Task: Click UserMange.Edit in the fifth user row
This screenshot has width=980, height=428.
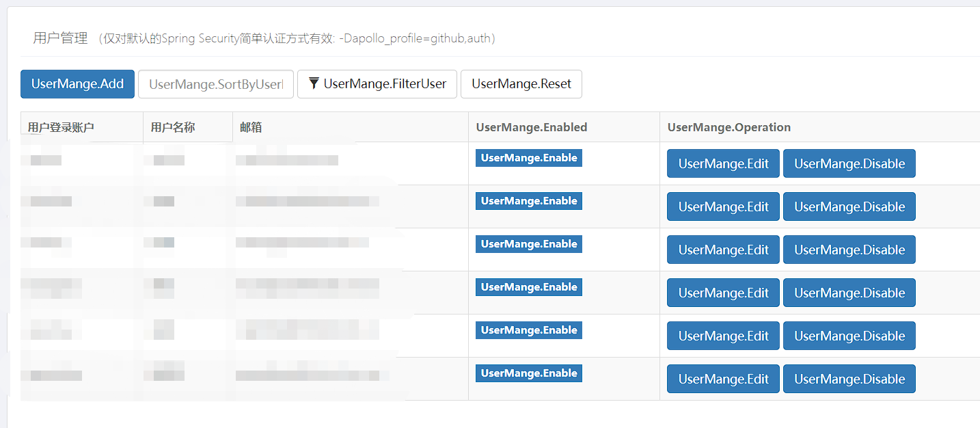Action: point(723,336)
